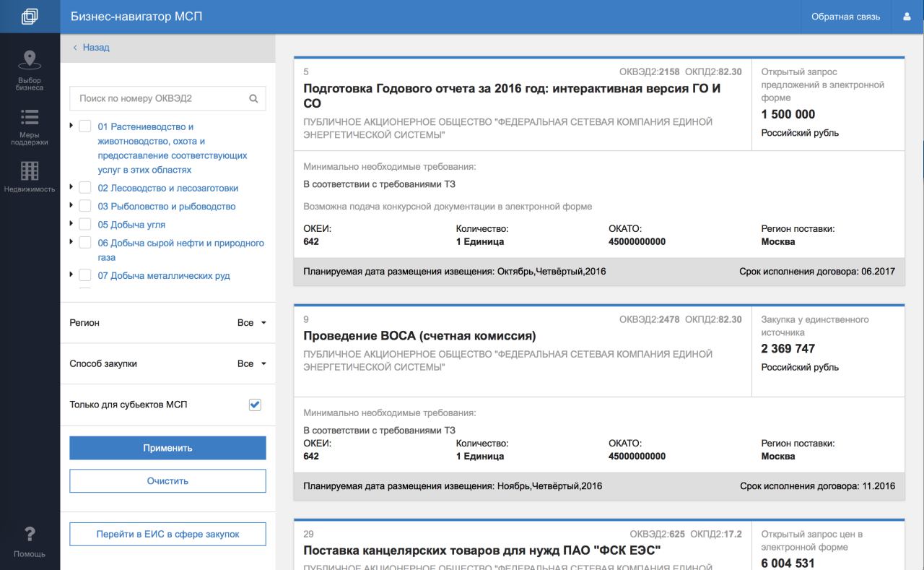This screenshot has width=924, height=570.
Task: Open the Меры поддержки list icon
Action: pyautogui.click(x=30, y=117)
